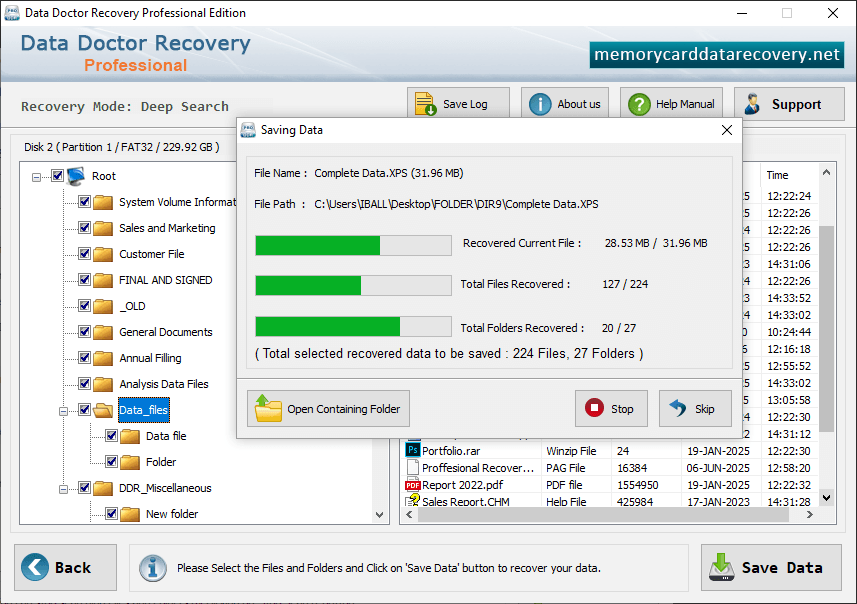Select the Annual Filling tree label
This screenshot has width=857, height=604.
(x=150, y=358)
